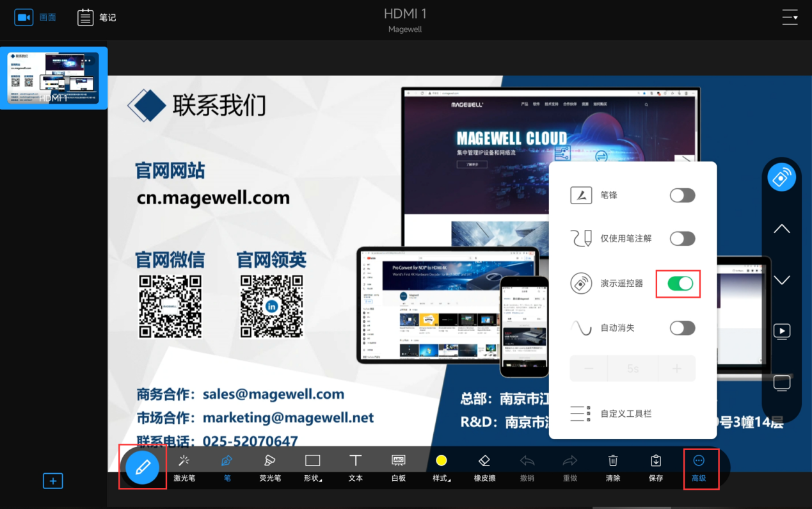This screenshot has width=812, height=509.
Task: Click the up arrow on remote panel
Action: click(781, 229)
